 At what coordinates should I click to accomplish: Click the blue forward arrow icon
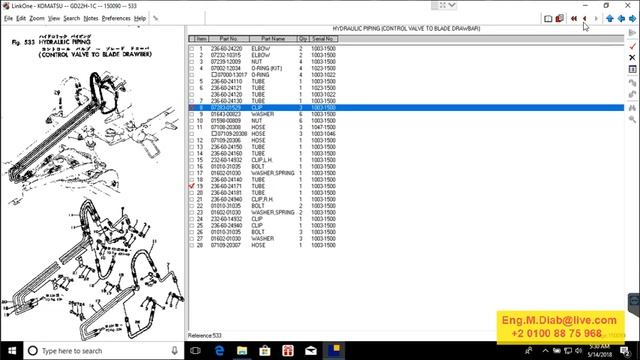632,18
